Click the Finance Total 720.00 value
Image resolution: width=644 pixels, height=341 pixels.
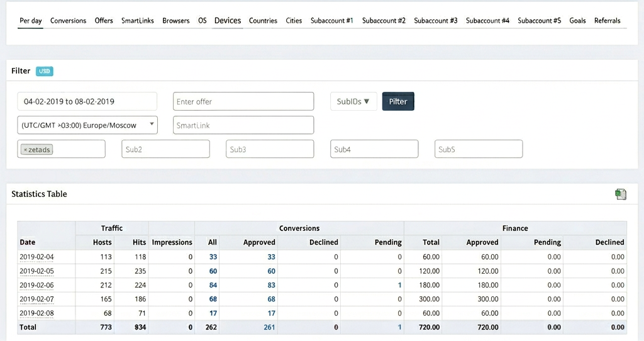click(429, 327)
